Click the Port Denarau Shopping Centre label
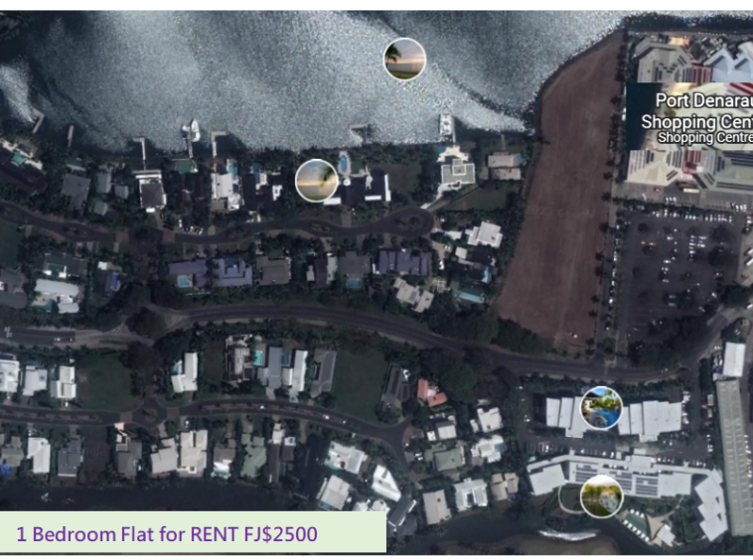This screenshot has height=560, width=753. click(x=697, y=111)
